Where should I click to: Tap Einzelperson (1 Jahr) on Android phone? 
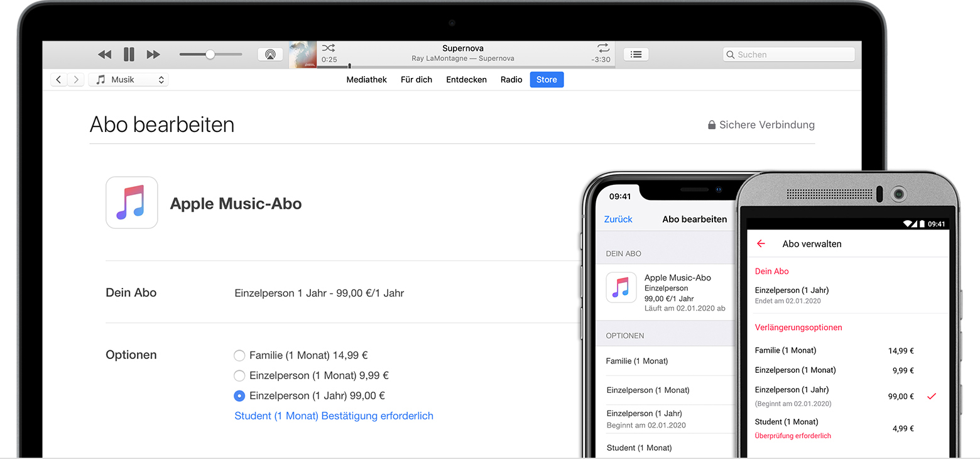click(x=792, y=389)
